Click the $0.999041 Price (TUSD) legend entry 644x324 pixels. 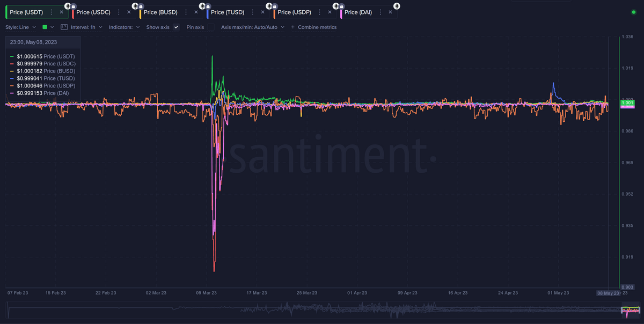[x=43, y=78]
